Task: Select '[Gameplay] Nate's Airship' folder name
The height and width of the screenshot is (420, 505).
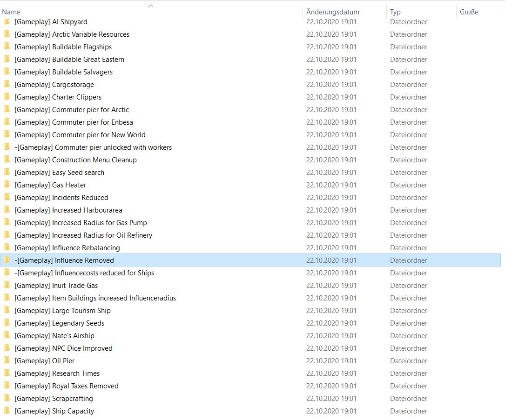Action: [x=54, y=336]
